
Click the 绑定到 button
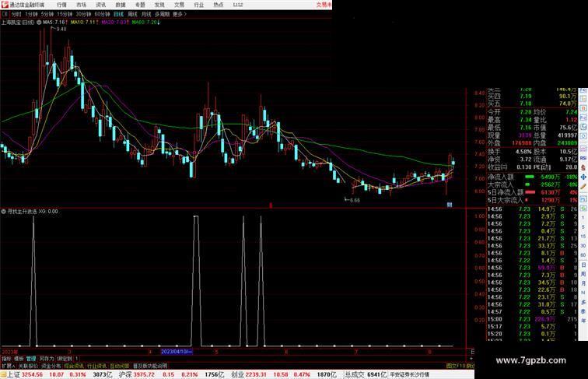65,359
